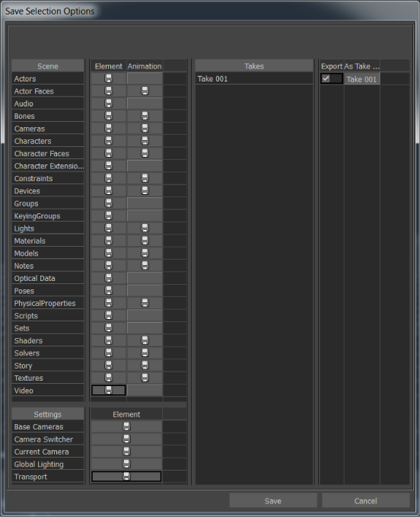The image size is (420, 517).
Task: Click the Scene column header
Action: pyautogui.click(x=48, y=66)
